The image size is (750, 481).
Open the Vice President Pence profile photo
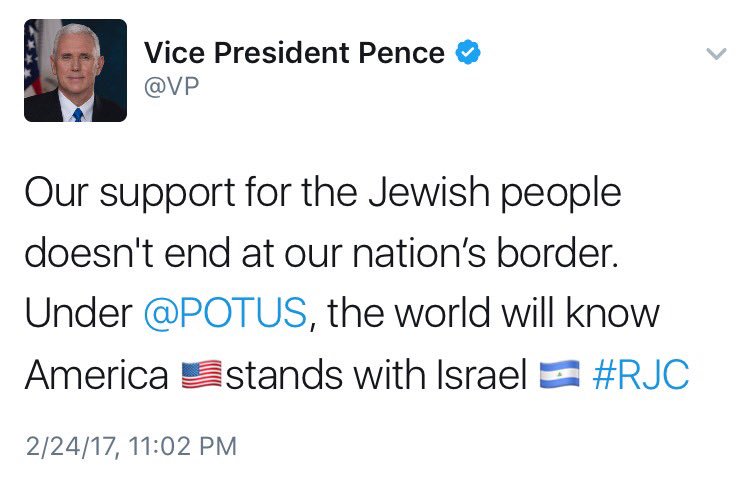(x=76, y=70)
